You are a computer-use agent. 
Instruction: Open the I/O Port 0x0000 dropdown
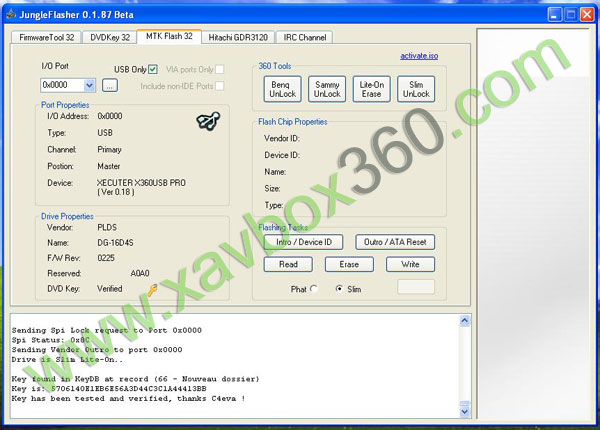[90, 85]
